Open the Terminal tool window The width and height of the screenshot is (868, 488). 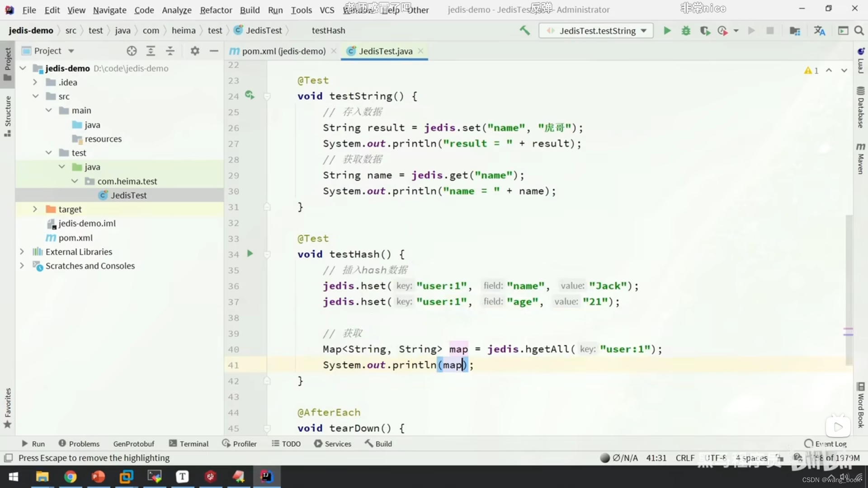[x=189, y=444]
